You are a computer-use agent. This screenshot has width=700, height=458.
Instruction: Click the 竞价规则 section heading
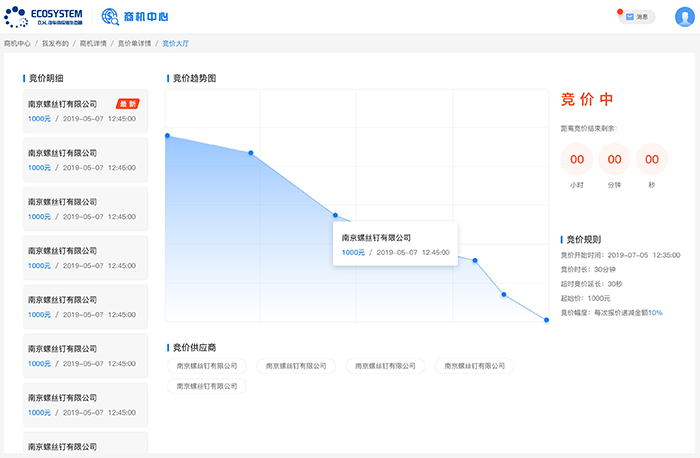584,240
